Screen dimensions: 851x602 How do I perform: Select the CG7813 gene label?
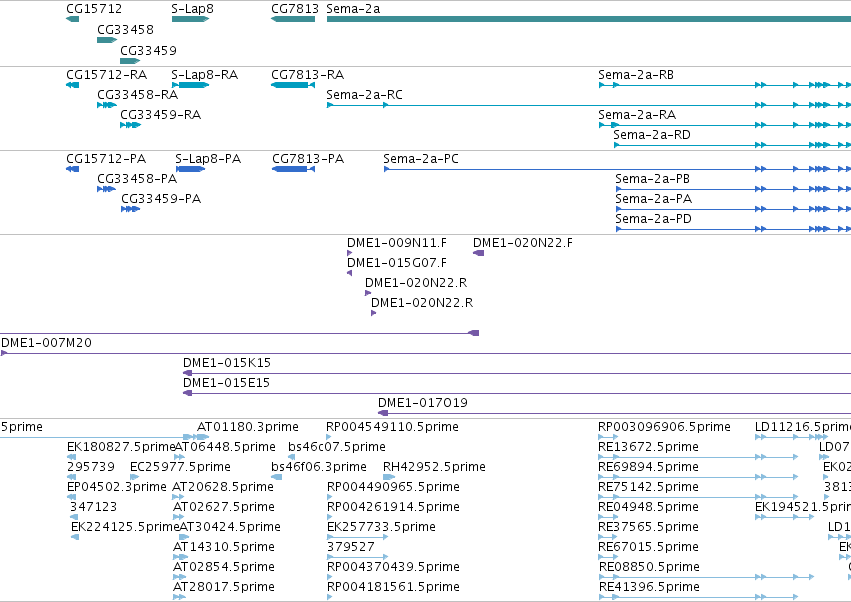(x=295, y=9)
